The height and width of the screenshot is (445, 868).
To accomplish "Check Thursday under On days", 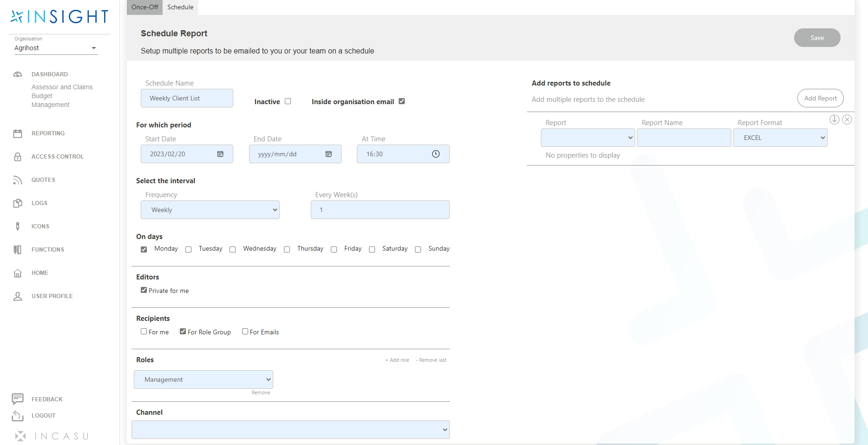I will (287, 249).
